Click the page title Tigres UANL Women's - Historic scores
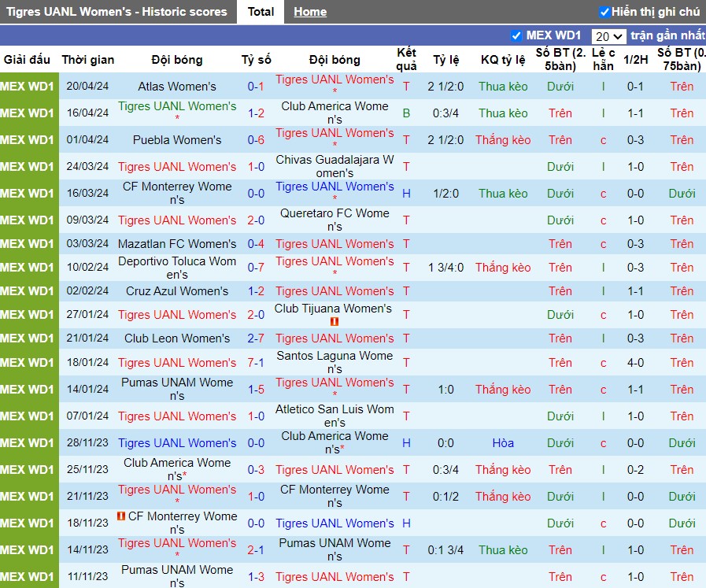Screen dimensions: 706x588 click(x=116, y=12)
